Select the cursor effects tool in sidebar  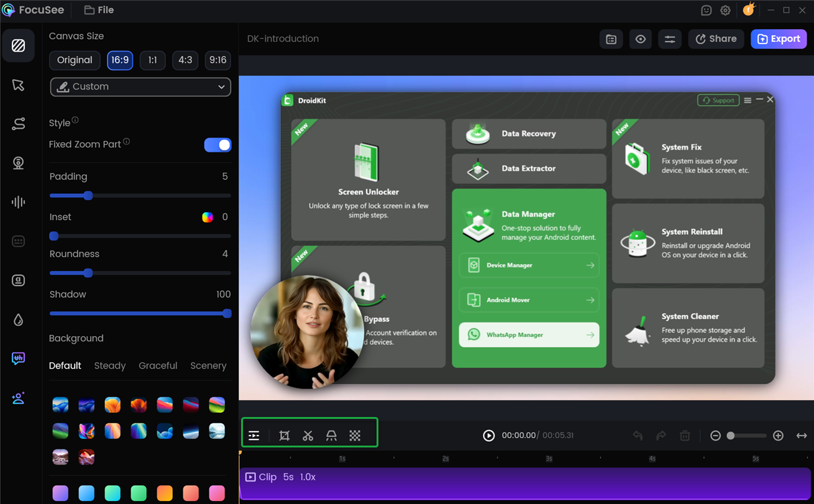[19, 85]
